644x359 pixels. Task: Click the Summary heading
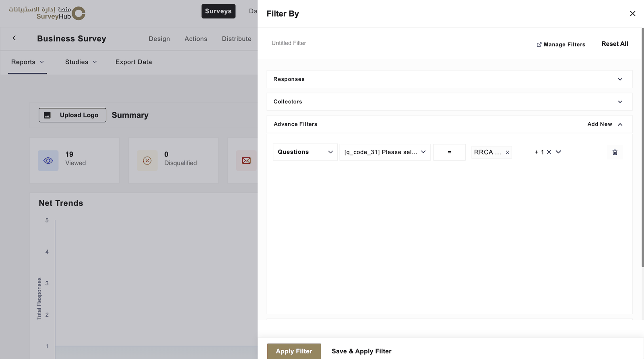130,115
